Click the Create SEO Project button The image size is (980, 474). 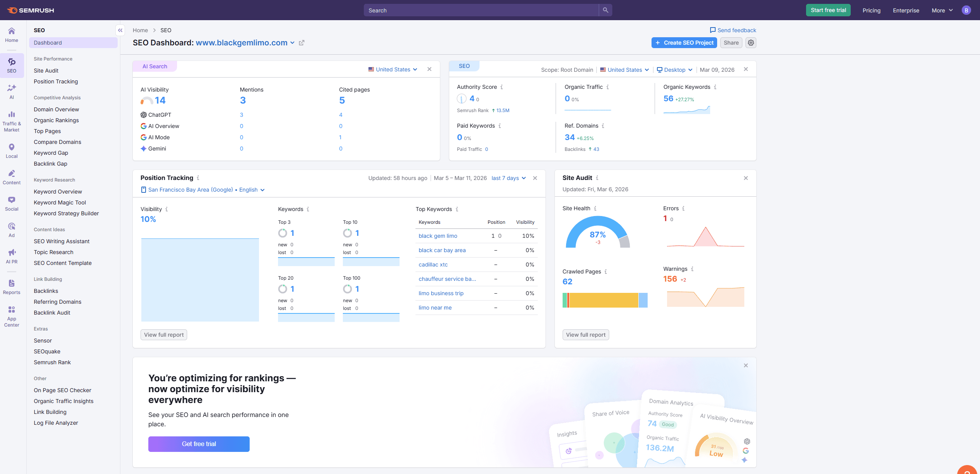(x=684, y=43)
